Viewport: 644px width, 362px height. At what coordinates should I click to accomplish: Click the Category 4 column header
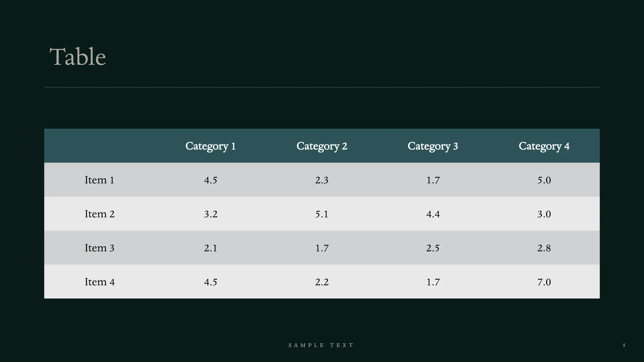click(544, 146)
